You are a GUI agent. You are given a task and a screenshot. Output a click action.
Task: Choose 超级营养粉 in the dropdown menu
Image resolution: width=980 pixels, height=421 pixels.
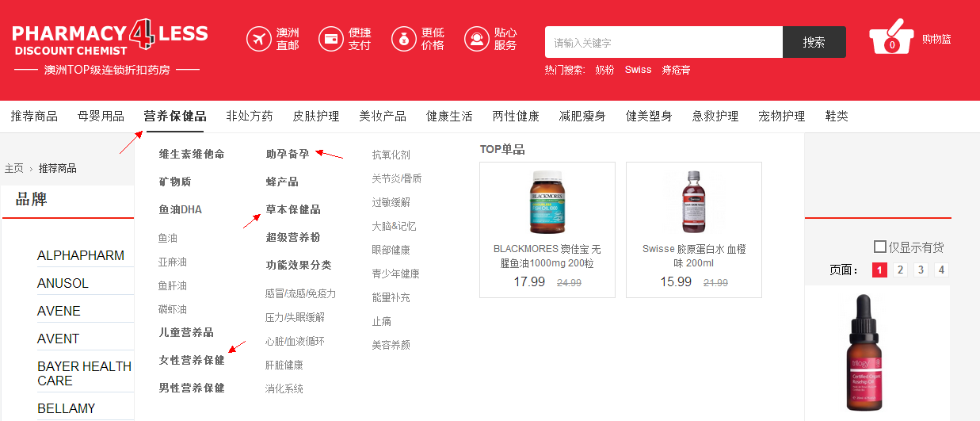293,237
